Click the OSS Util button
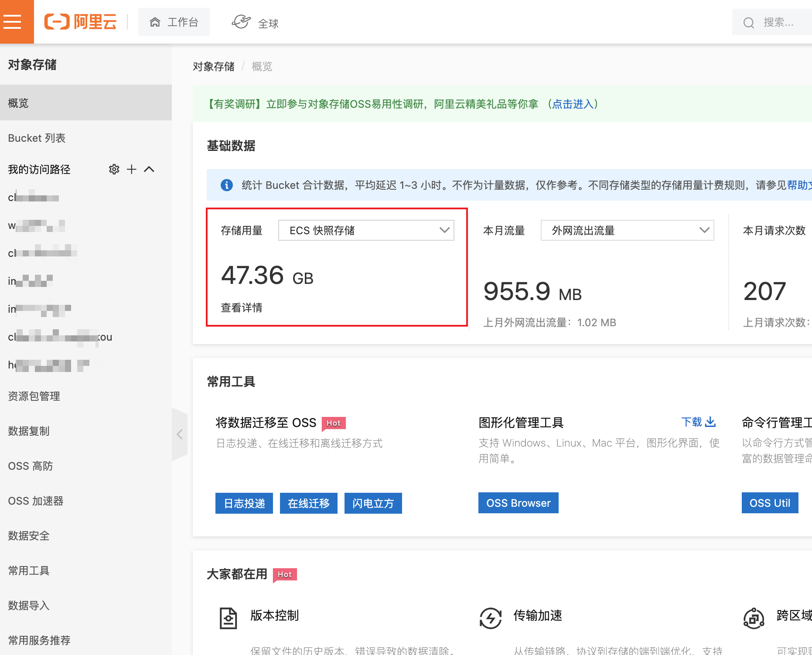Screen dimensions: 812x655 pyautogui.click(x=770, y=503)
